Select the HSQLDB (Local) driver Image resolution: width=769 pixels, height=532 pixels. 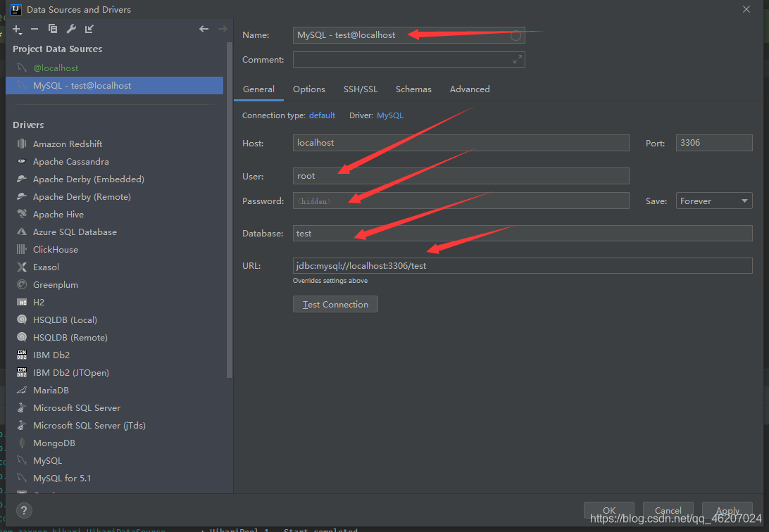click(65, 320)
